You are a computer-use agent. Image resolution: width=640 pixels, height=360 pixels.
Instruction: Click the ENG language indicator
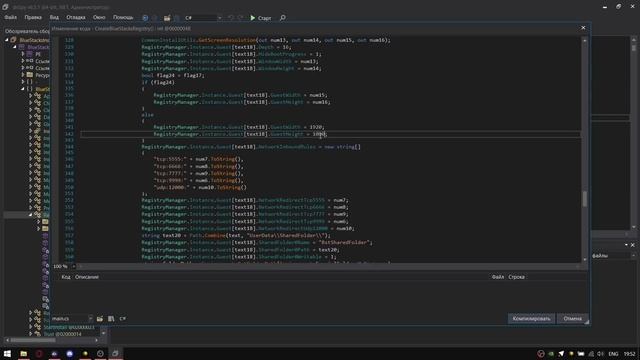click(613, 354)
